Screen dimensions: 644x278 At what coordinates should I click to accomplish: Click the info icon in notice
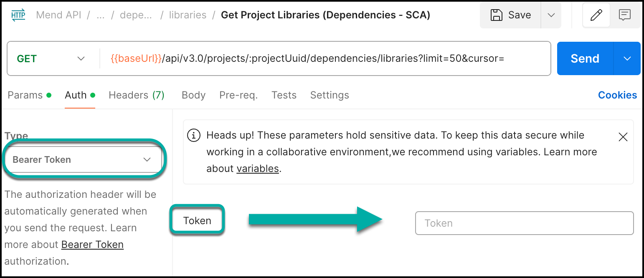pyautogui.click(x=193, y=136)
